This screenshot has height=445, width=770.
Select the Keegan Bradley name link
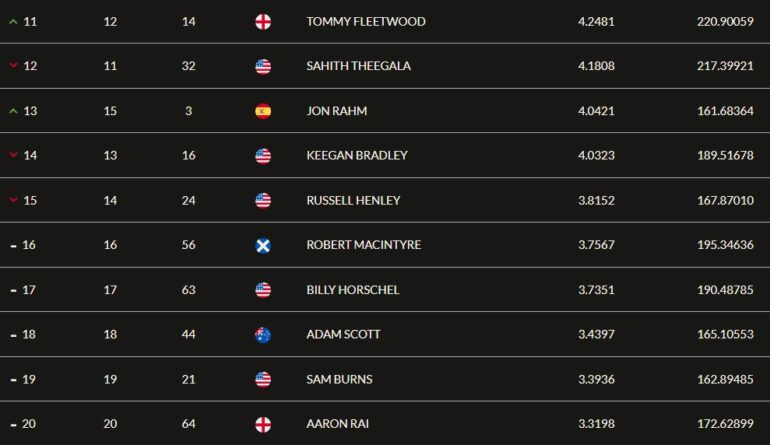pyautogui.click(x=357, y=155)
